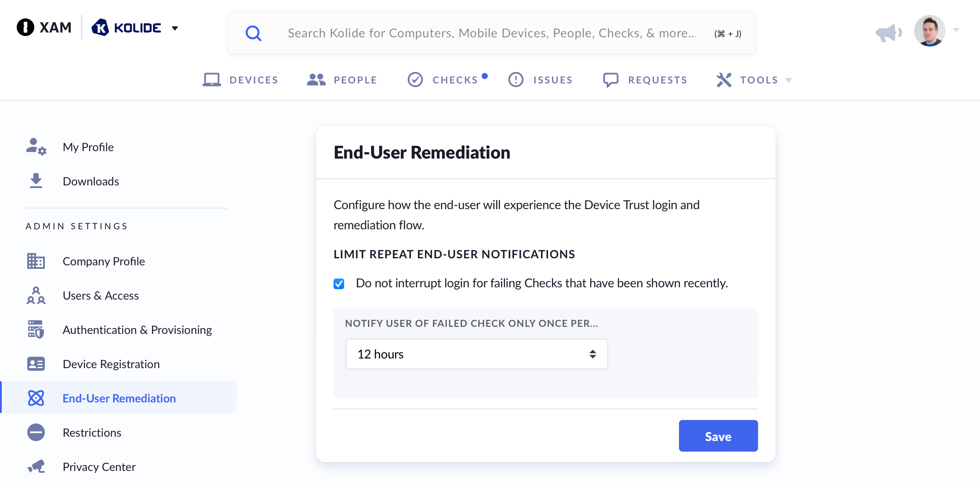Open the Checks navigation tab
Viewport: 980px width, 485px height.
(x=447, y=80)
